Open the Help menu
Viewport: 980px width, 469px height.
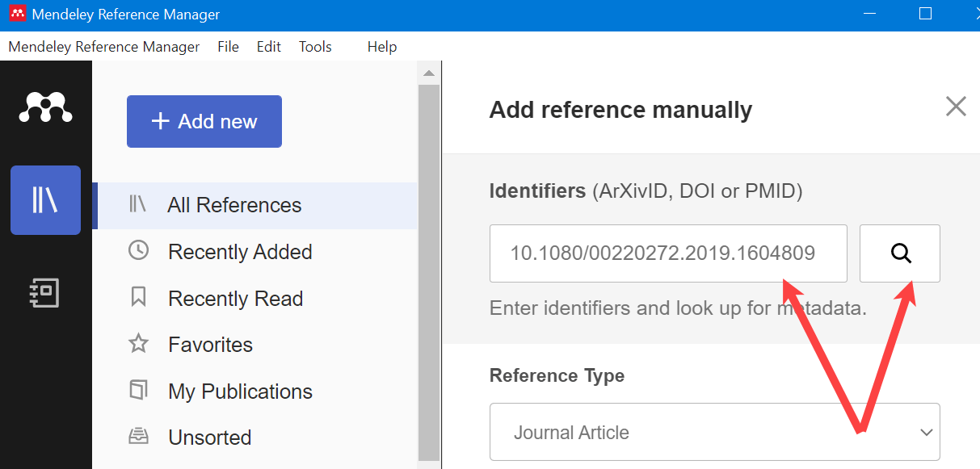pos(382,47)
